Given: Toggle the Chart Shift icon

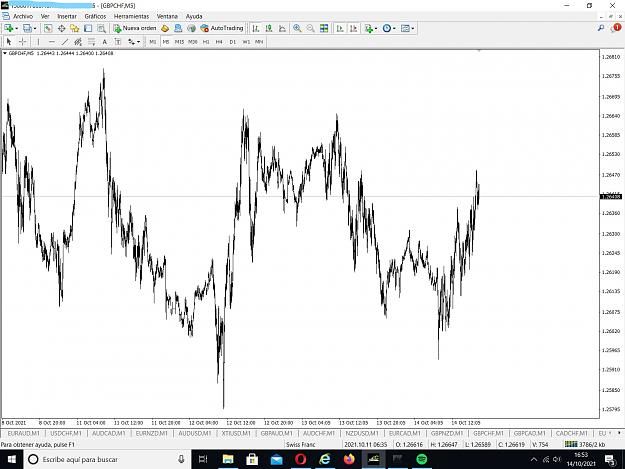Looking at the screenshot, I should coord(353,28).
